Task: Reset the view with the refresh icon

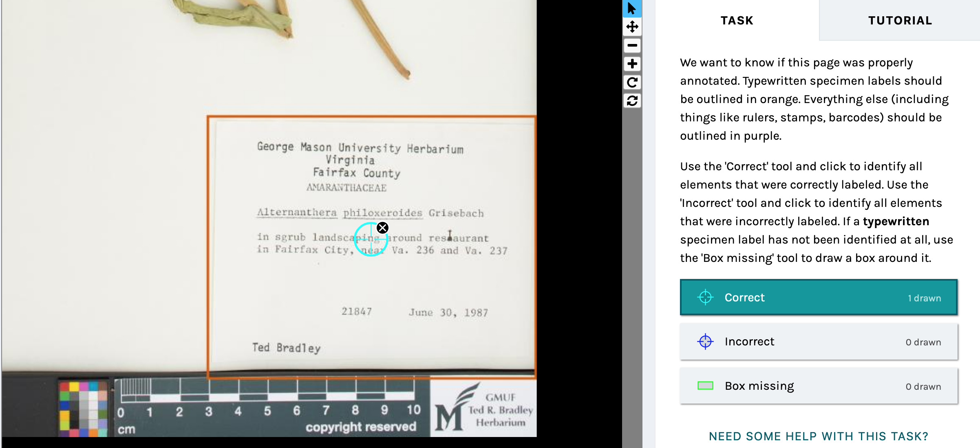Action: coord(632,101)
